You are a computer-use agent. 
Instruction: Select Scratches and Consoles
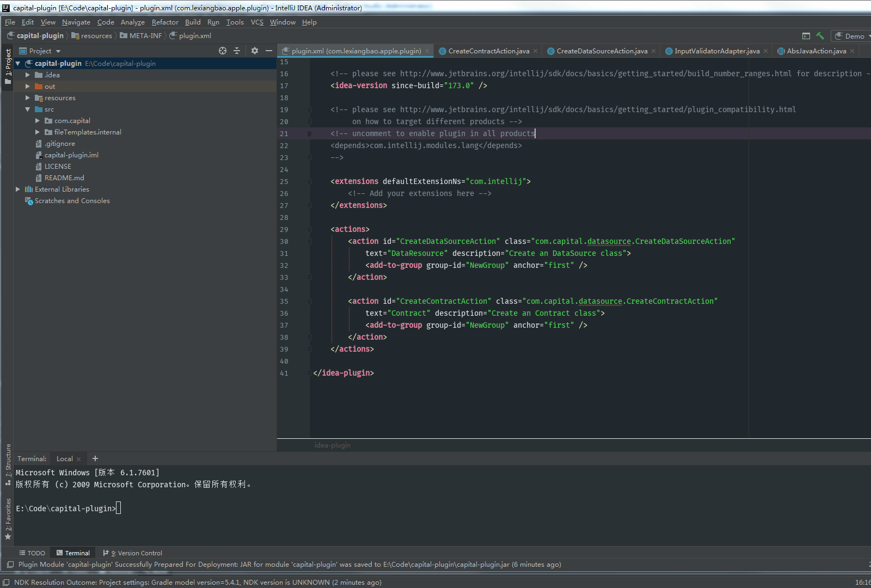(x=72, y=201)
